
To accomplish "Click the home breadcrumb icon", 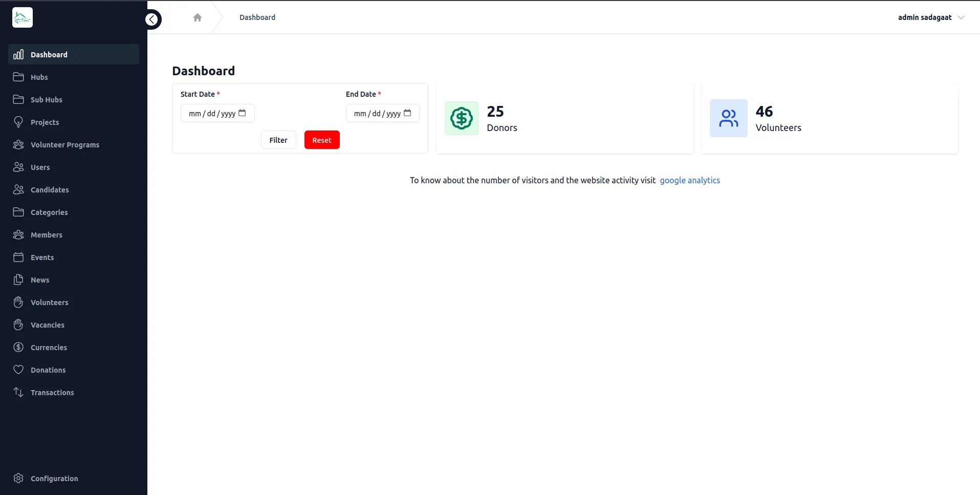I will (198, 17).
